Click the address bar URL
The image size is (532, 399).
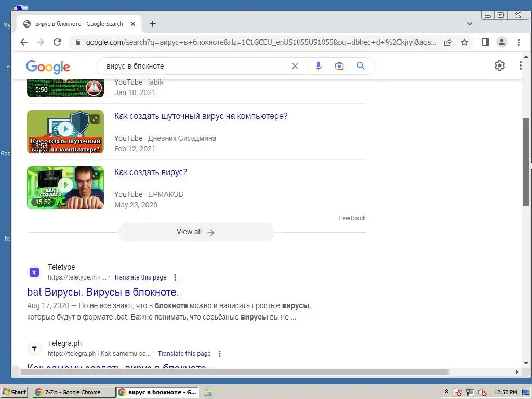click(x=261, y=42)
